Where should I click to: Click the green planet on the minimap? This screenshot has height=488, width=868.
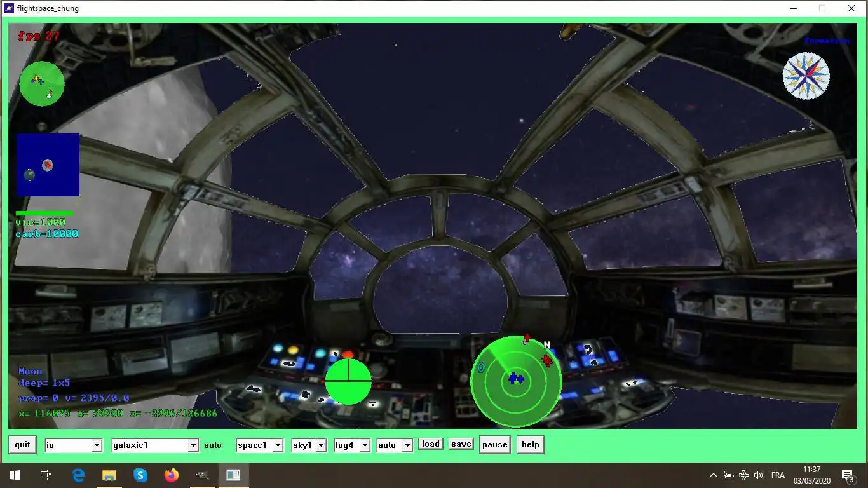pos(29,174)
